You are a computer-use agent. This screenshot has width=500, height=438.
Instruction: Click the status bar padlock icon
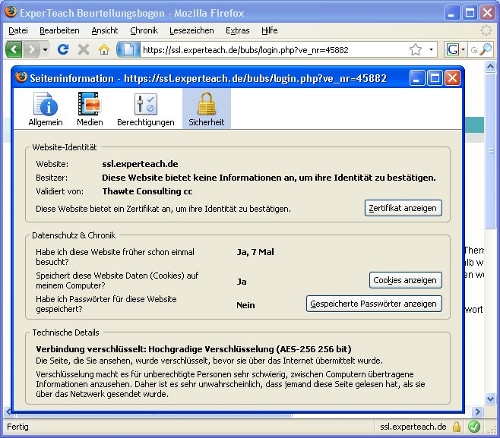coord(456,426)
